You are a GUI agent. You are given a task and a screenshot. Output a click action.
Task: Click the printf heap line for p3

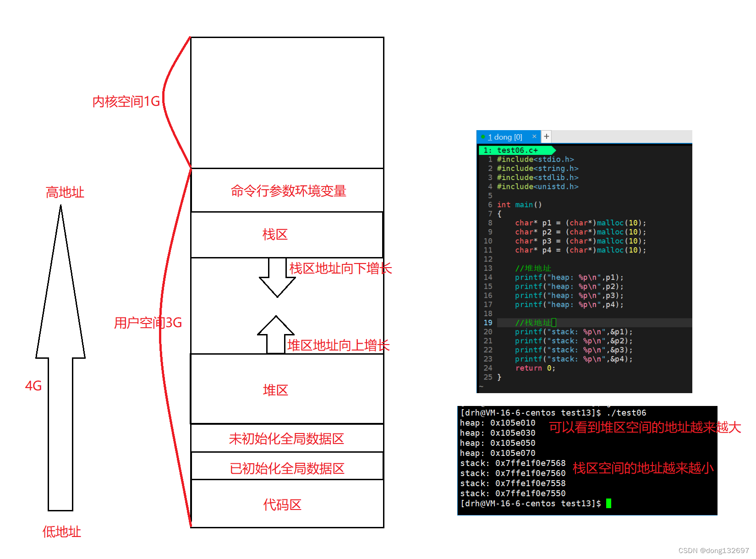[x=569, y=296]
